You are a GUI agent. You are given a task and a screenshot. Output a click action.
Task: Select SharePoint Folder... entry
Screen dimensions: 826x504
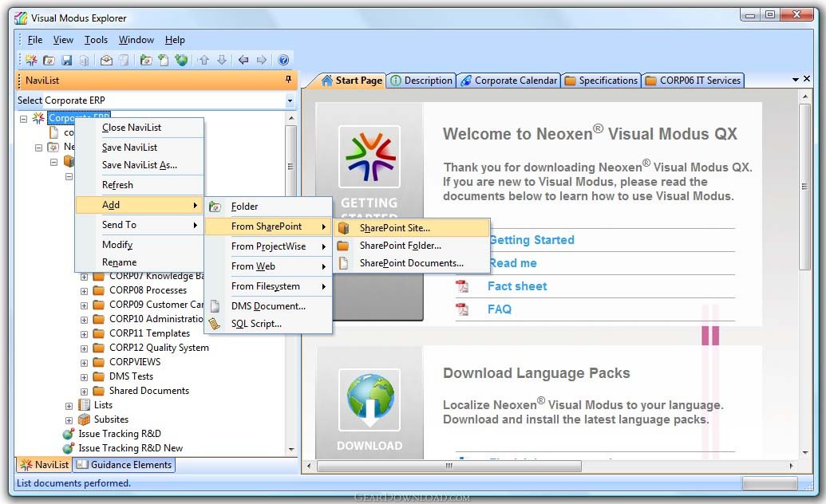click(x=412, y=246)
